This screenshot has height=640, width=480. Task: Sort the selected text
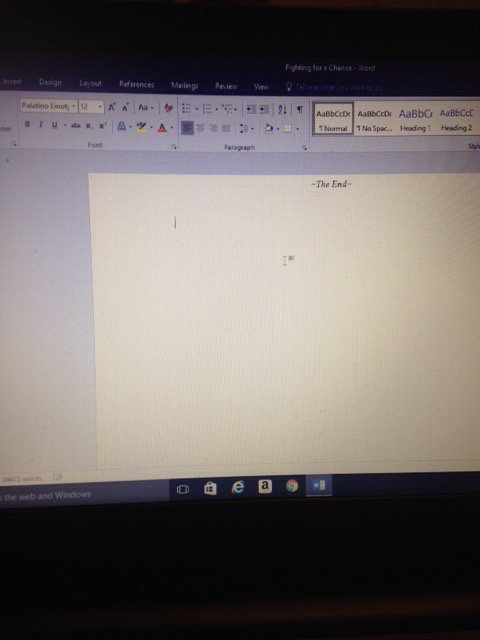click(x=282, y=109)
